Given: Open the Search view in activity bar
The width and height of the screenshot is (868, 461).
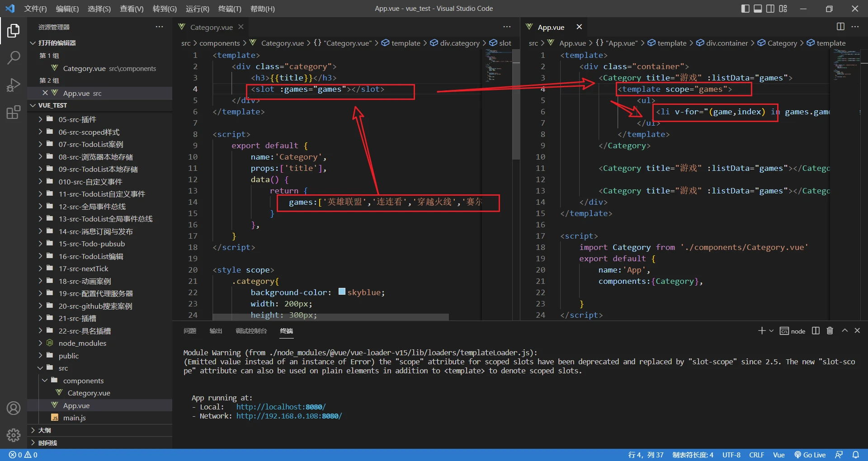Looking at the screenshot, I should pos(14,57).
